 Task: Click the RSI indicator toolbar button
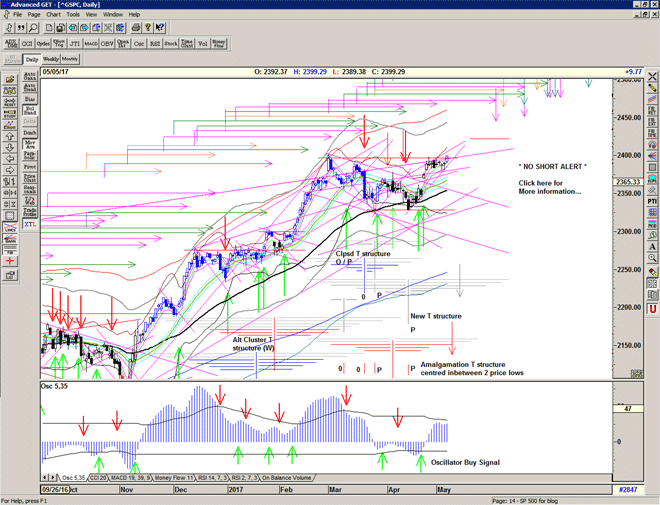pyautogui.click(x=155, y=43)
